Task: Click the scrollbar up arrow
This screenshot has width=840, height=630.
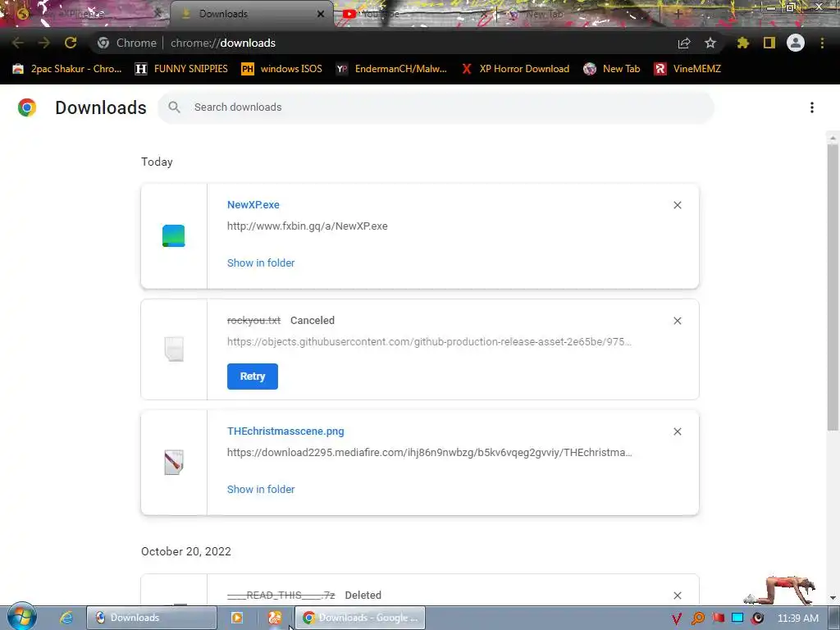Action: click(x=833, y=138)
